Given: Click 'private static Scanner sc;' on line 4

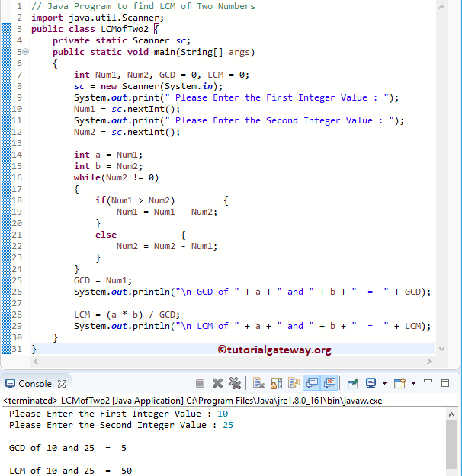Looking at the screenshot, I should [121, 40].
